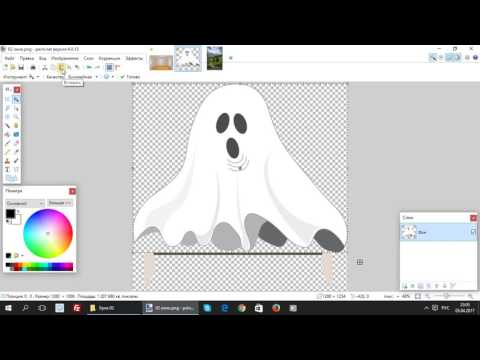Toggle visibility checkbox of layer Фон
Image resolution: width=480 pixels, height=360 pixels.
tap(473, 231)
